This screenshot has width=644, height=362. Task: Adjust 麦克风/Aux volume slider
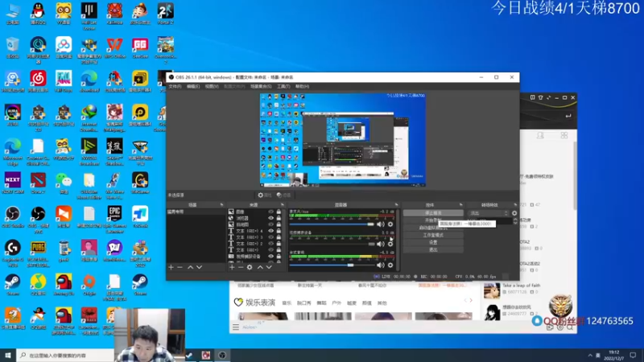point(332,224)
